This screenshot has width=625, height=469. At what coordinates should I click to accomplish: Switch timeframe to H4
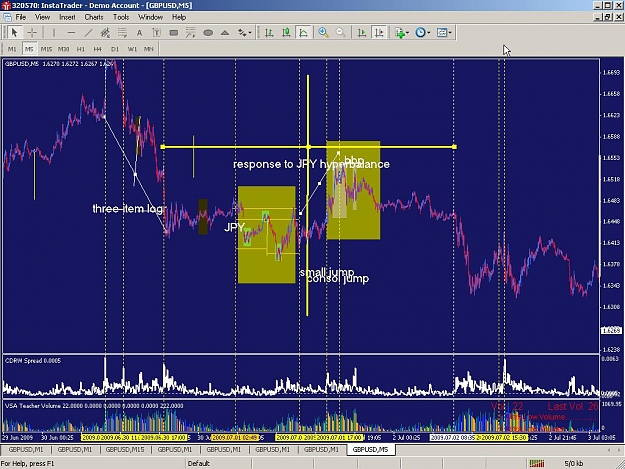coord(98,49)
